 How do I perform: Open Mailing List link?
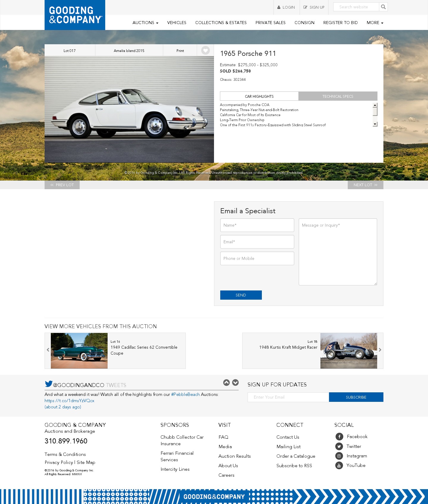tap(289, 447)
